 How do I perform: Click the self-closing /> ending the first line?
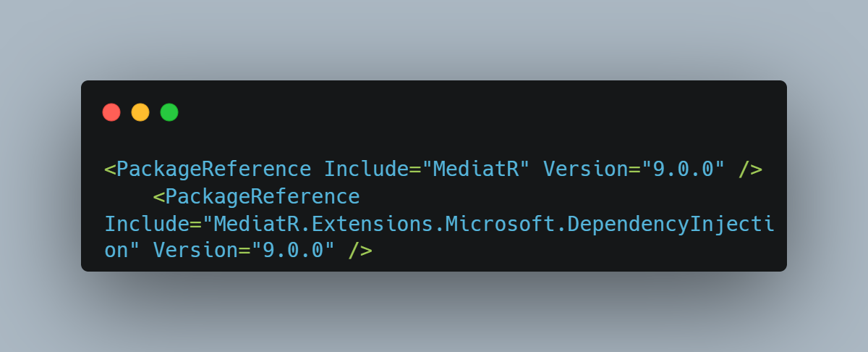751,169
